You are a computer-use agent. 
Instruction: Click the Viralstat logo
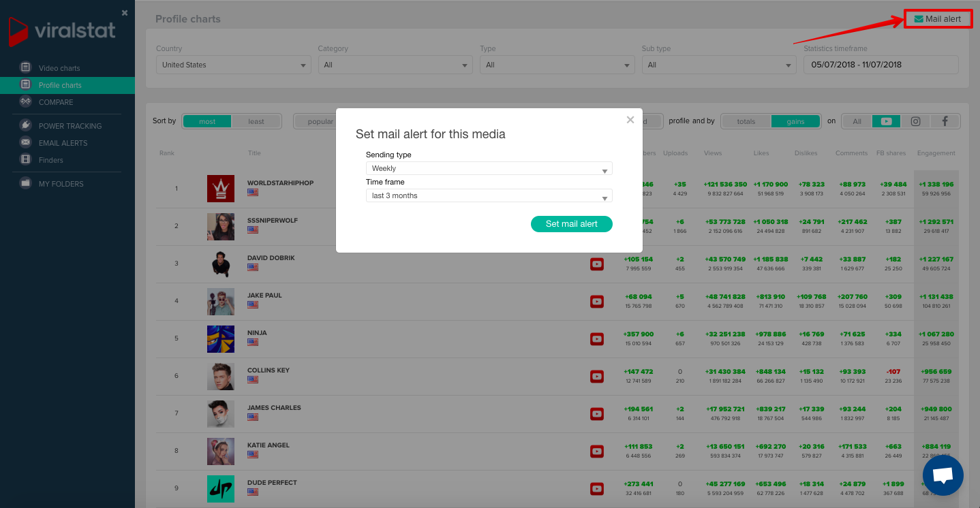pyautogui.click(x=62, y=32)
